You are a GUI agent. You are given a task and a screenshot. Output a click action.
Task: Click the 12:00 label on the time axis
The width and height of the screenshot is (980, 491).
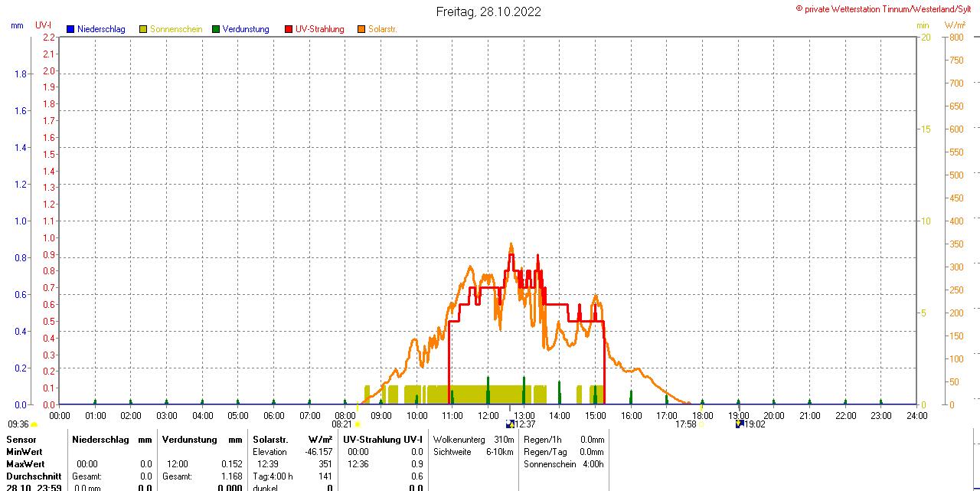(488, 415)
